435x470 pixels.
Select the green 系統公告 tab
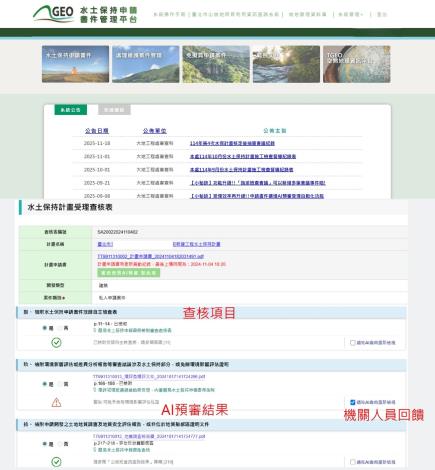point(71,110)
